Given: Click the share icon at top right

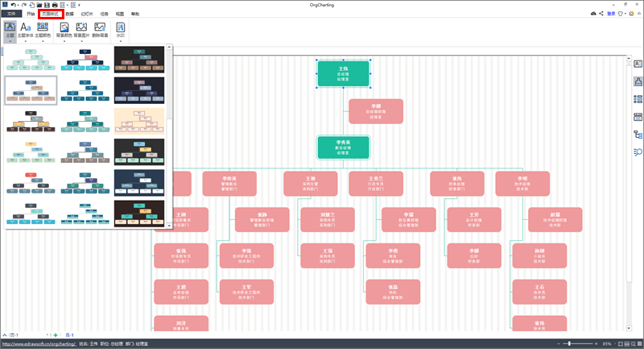Looking at the screenshot, I should point(601,14).
